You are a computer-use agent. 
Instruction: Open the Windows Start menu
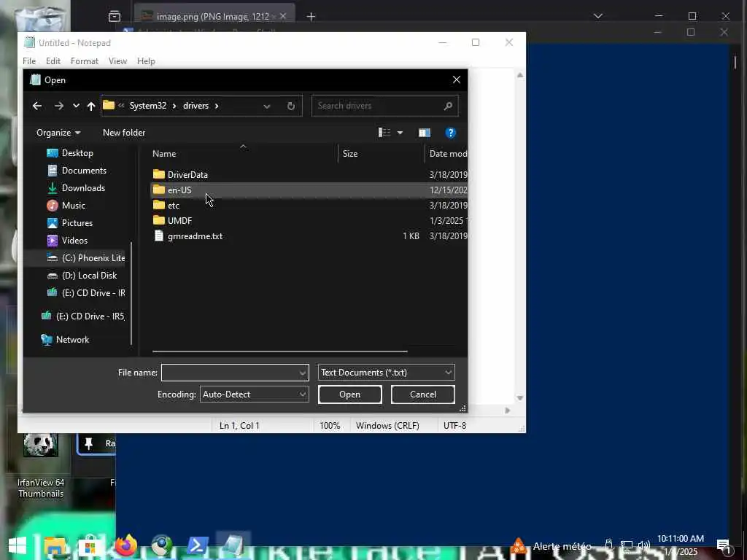coord(18,546)
